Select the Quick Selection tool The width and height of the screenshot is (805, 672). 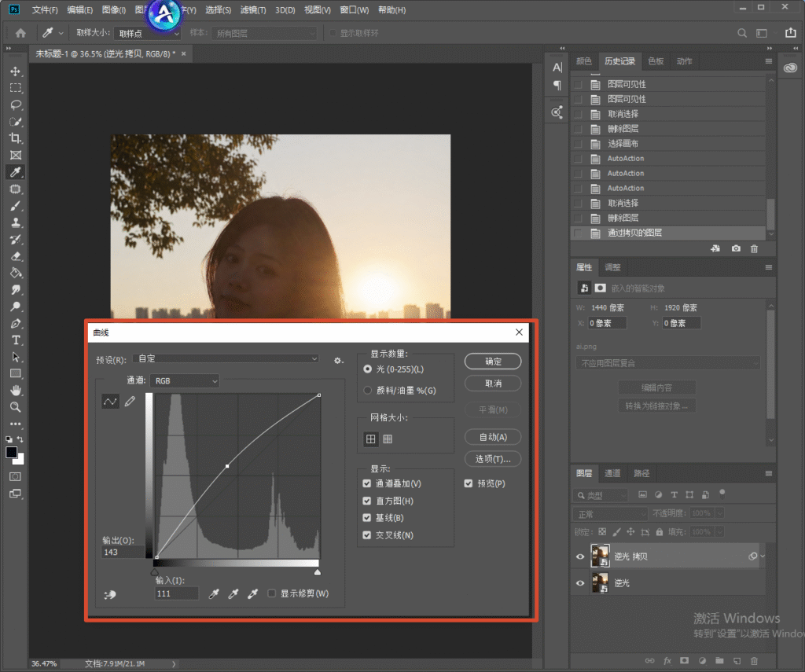pos(16,122)
